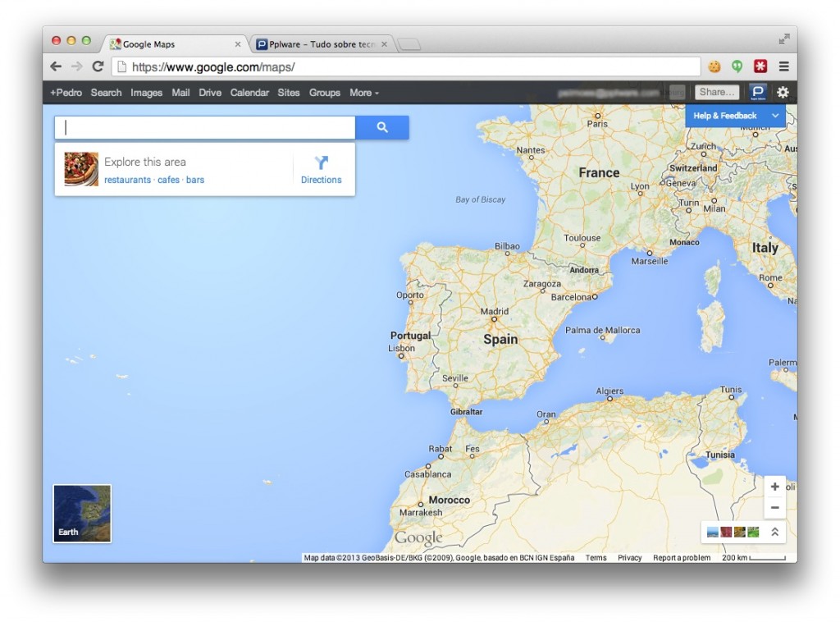The image size is (840, 622).
Task: Click the browser back arrow
Action: click(x=56, y=66)
